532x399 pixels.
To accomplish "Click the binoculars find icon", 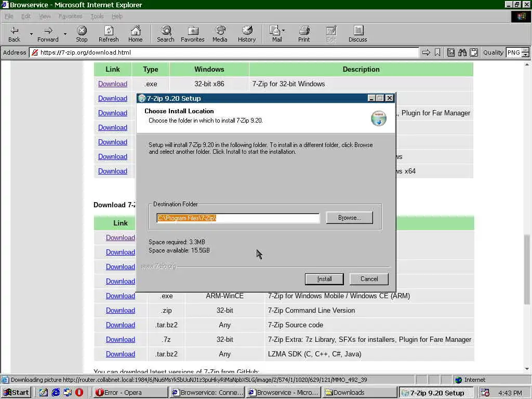I will [x=462, y=52].
